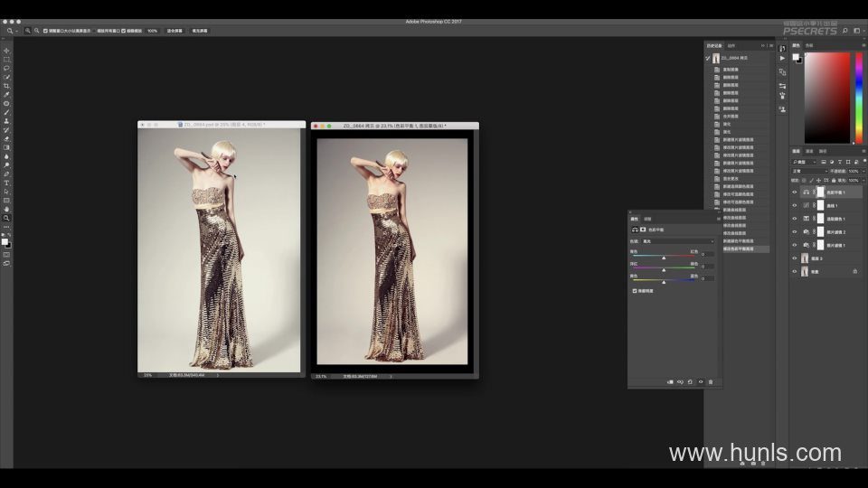Select the Lasso tool
The width and height of the screenshot is (868, 488).
(x=6, y=68)
